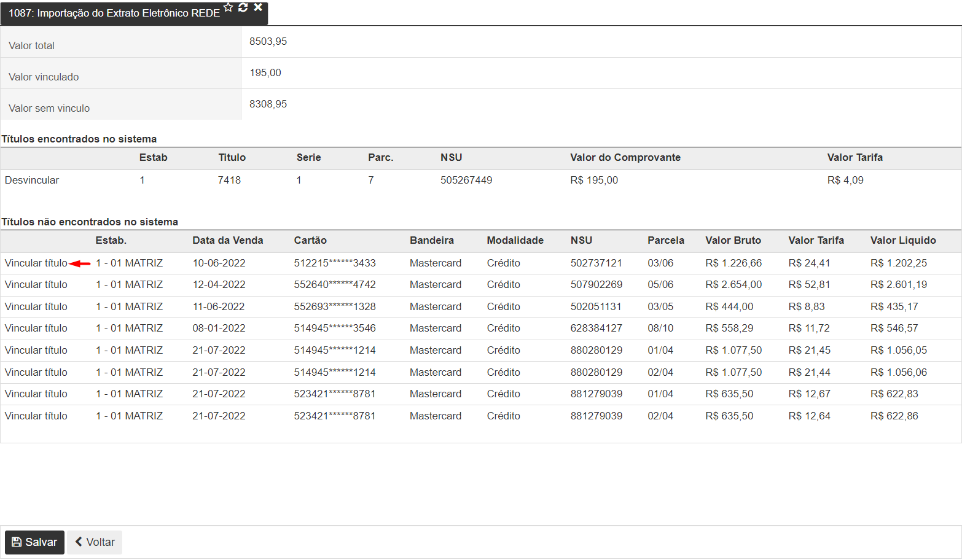The width and height of the screenshot is (962, 560).
Task: Click the Salvar button
Action: 34,542
